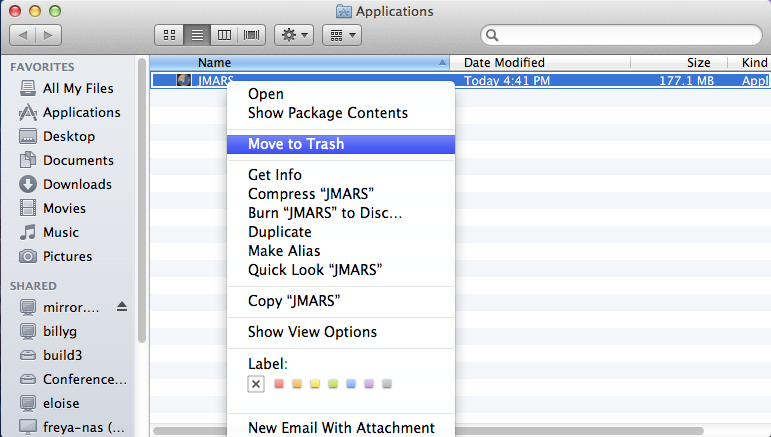Viewport: 771px width, 437px height.
Task: Choose Quick Look "JMARS"
Action: pyautogui.click(x=341, y=270)
